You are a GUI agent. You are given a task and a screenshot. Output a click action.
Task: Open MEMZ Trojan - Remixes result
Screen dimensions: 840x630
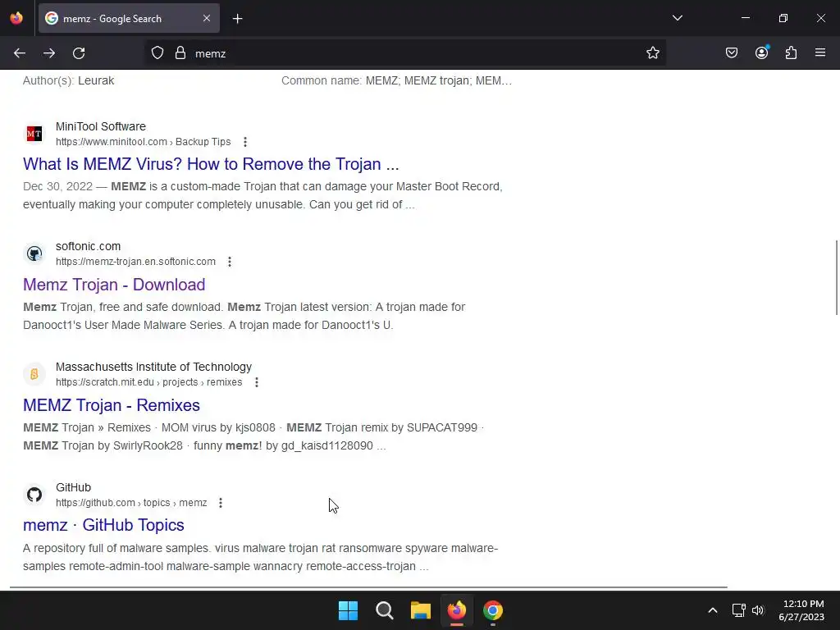coord(112,405)
